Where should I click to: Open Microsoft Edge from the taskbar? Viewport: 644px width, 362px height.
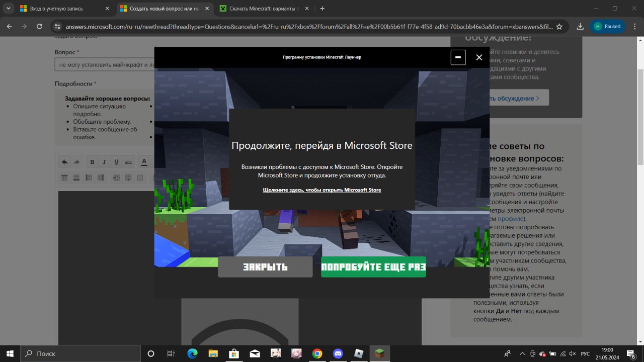coord(192,353)
